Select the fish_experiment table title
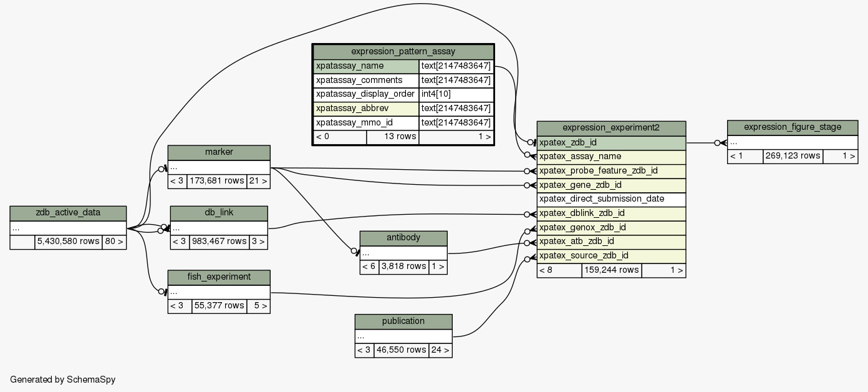This screenshot has height=392, width=868. point(218,277)
